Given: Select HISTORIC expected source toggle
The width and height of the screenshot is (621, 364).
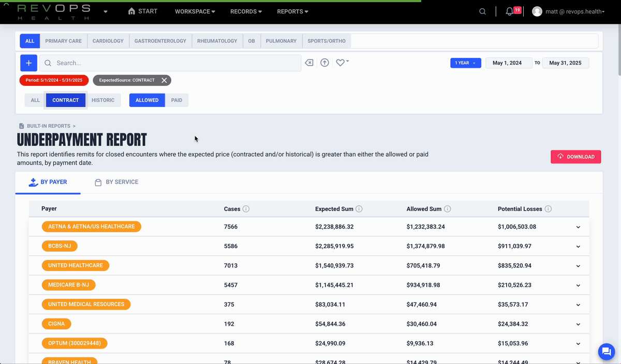Looking at the screenshot, I should 103,100.
